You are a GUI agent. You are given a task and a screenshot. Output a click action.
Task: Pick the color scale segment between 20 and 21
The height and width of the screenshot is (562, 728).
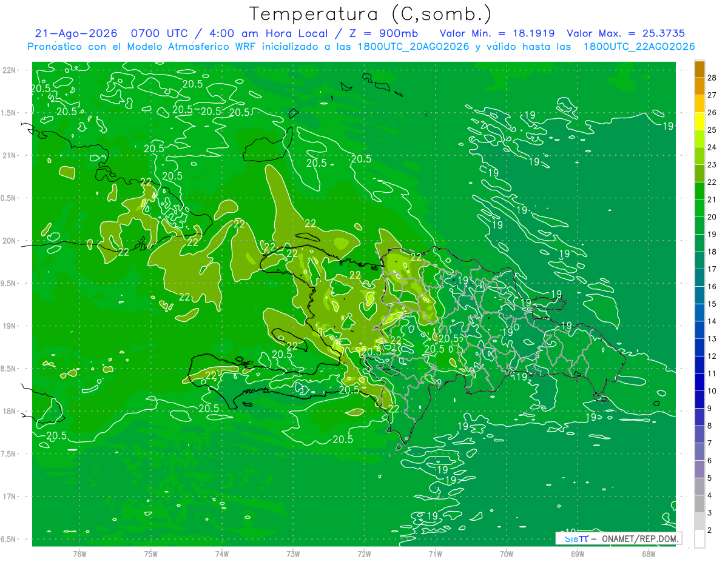[699, 208]
